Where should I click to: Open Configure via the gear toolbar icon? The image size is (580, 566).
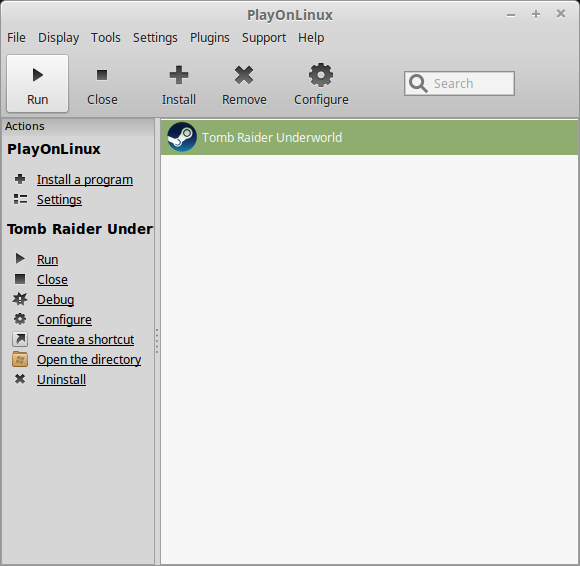coord(321,75)
